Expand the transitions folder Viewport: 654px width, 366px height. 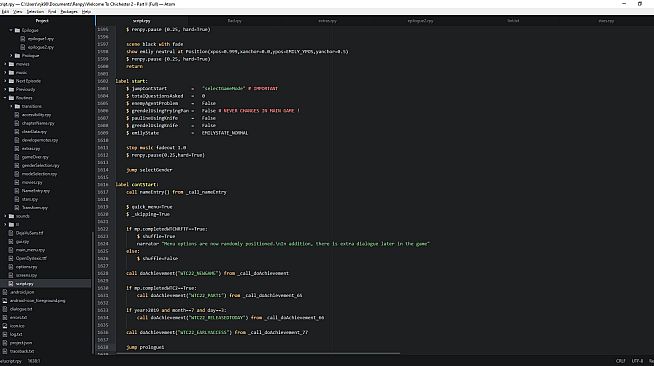[x=11, y=106]
